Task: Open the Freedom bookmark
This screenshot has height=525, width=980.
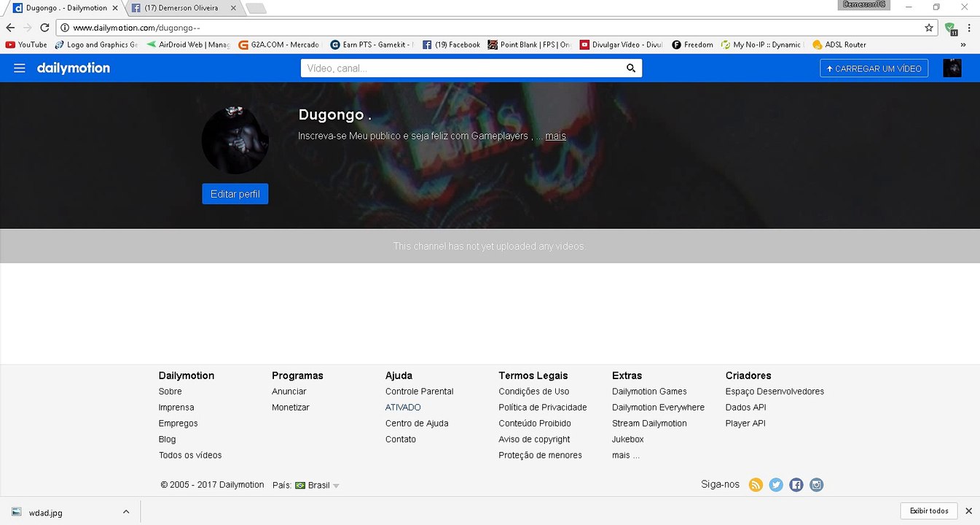Action: click(692, 44)
